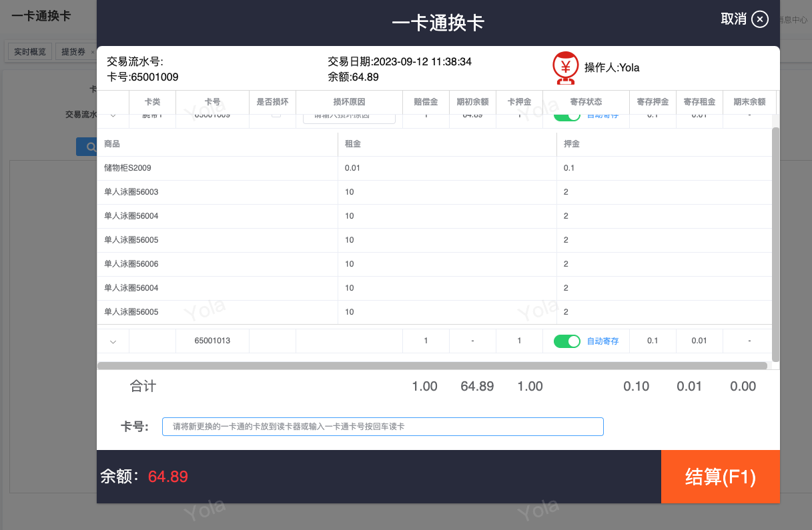Click the 合计 totals label
This screenshot has width=812, height=530.
(143, 386)
